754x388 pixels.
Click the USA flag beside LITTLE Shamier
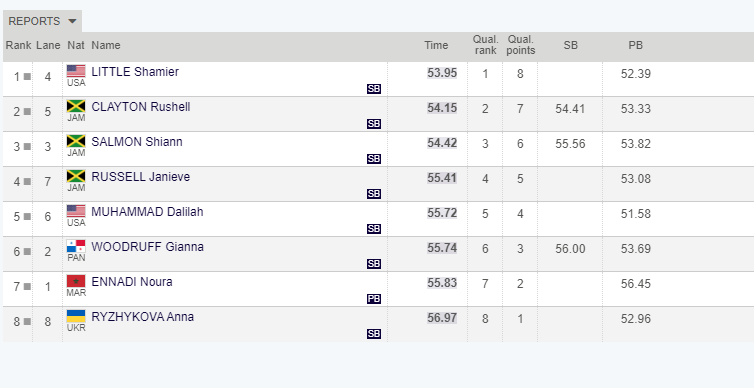[76, 71]
